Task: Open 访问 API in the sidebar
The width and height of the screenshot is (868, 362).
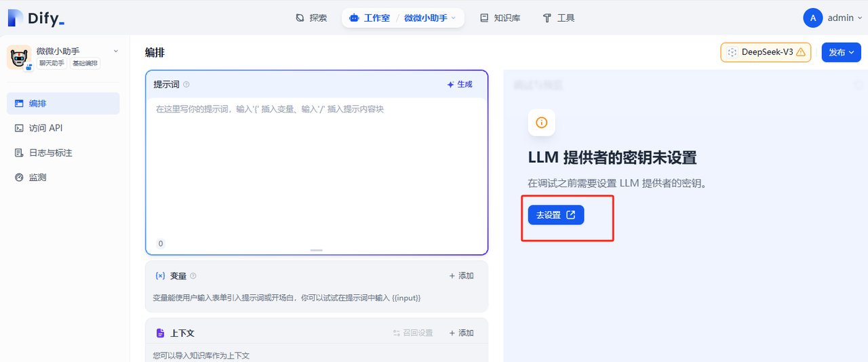Action: [63, 128]
